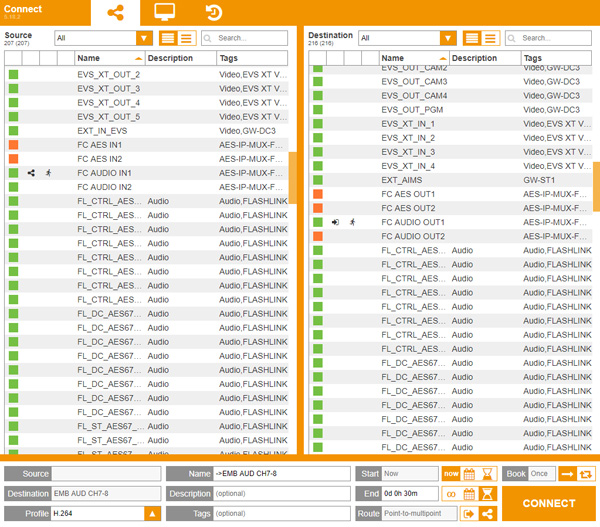Set end to infinite icon
The height and width of the screenshot is (527, 600).
pos(451,494)
